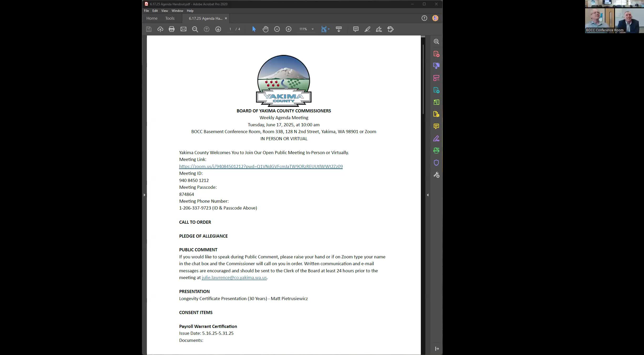
Task: Click the Print file icon
Action: click(x=172, y=29)
